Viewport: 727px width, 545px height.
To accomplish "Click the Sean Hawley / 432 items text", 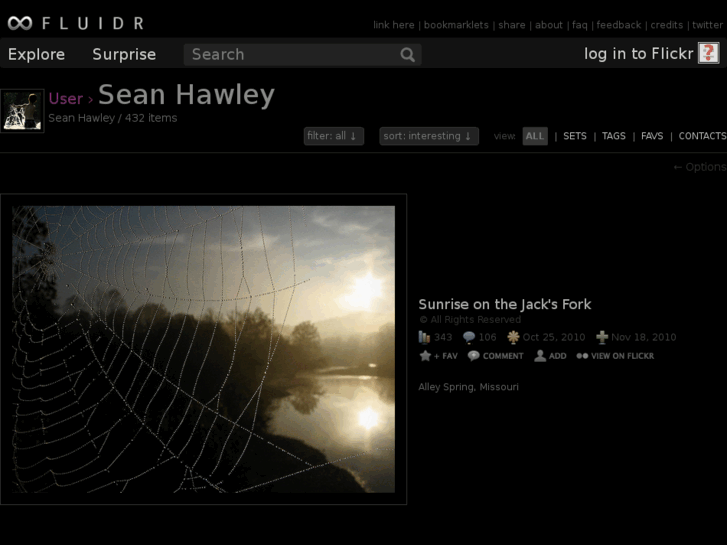I will click(113, 118).
